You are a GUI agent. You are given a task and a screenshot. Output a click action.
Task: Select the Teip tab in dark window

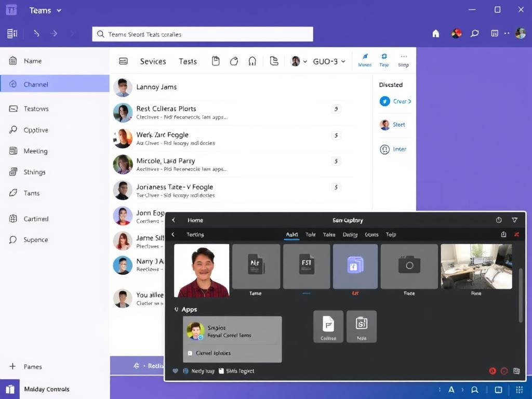pyautogui.click(x=391, y=234)
